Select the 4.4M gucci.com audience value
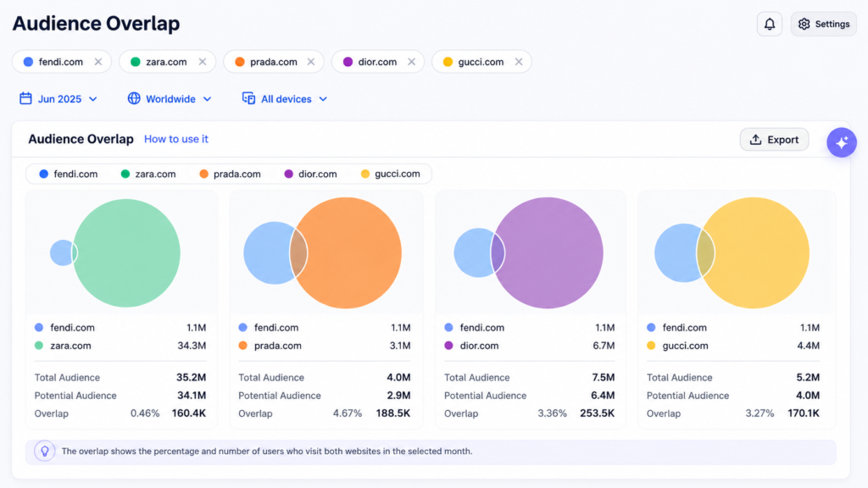 [808, 346]
